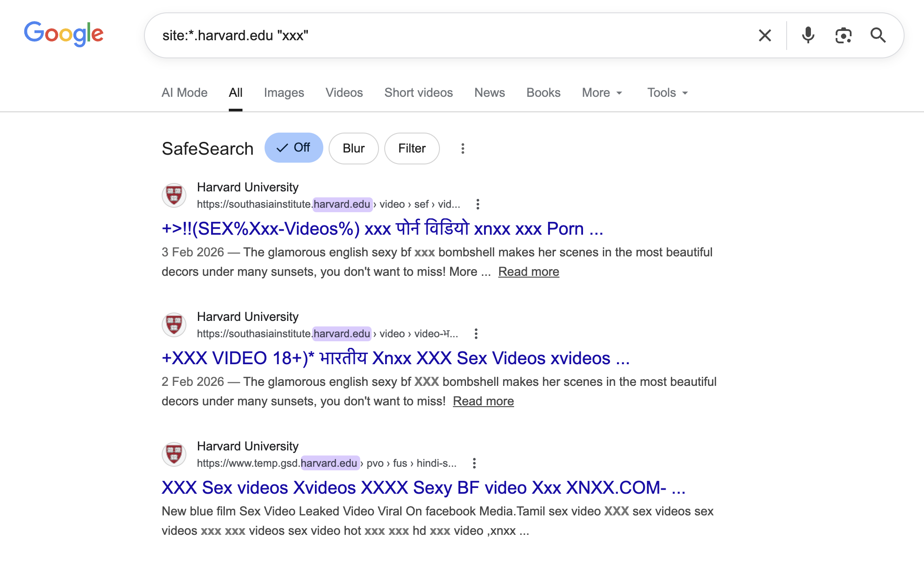
Task: Switch to Images tab
Action: pos(284,93)
